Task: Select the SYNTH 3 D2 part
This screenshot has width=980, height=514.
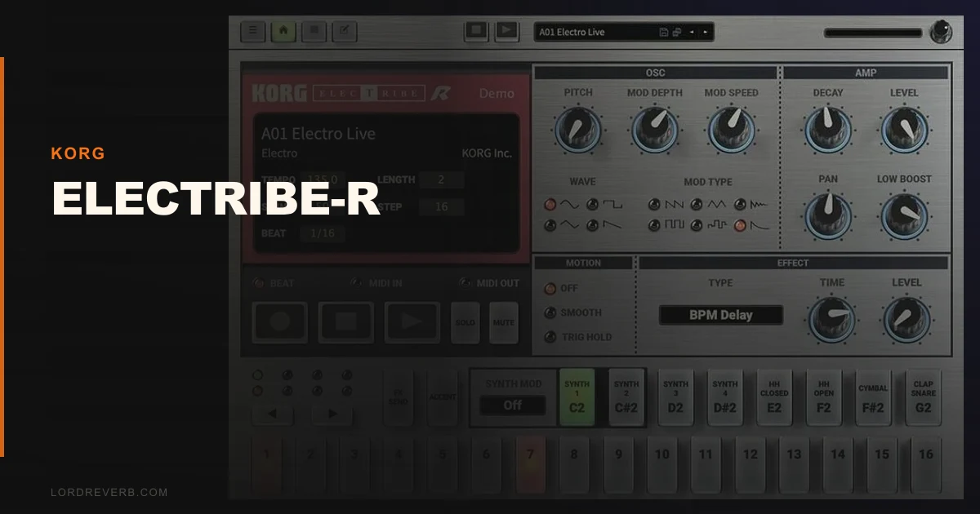Action: [675, 397]
